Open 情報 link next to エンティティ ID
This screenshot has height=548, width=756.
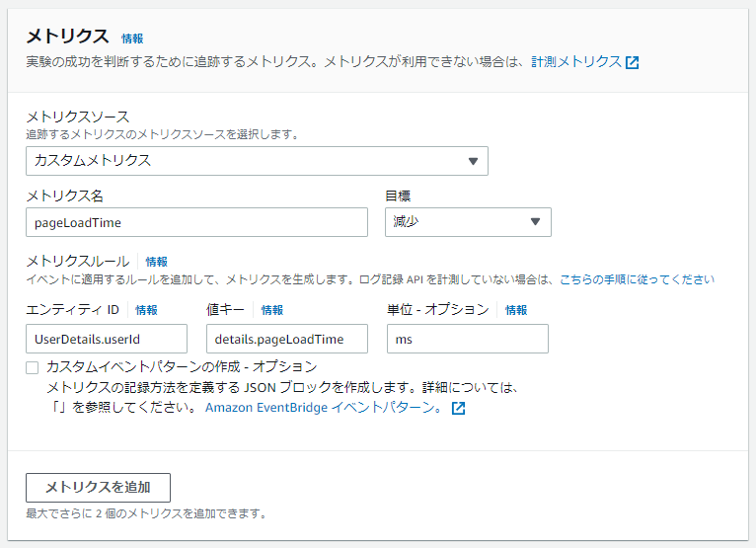click(x=146, y=310)
